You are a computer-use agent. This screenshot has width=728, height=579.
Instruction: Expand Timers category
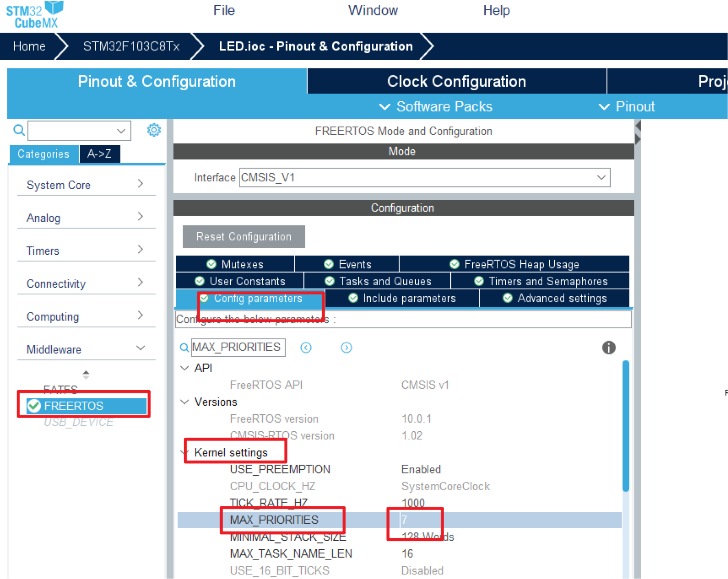coord(86,251)
